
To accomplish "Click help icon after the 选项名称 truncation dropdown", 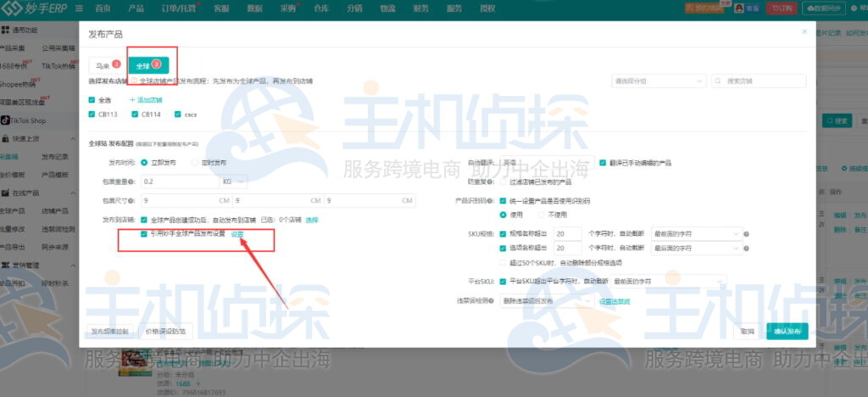I will point(746,249).
